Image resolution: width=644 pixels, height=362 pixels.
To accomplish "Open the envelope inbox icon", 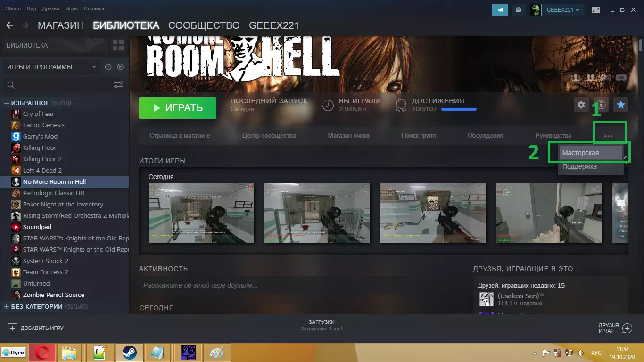I will 519,9.
